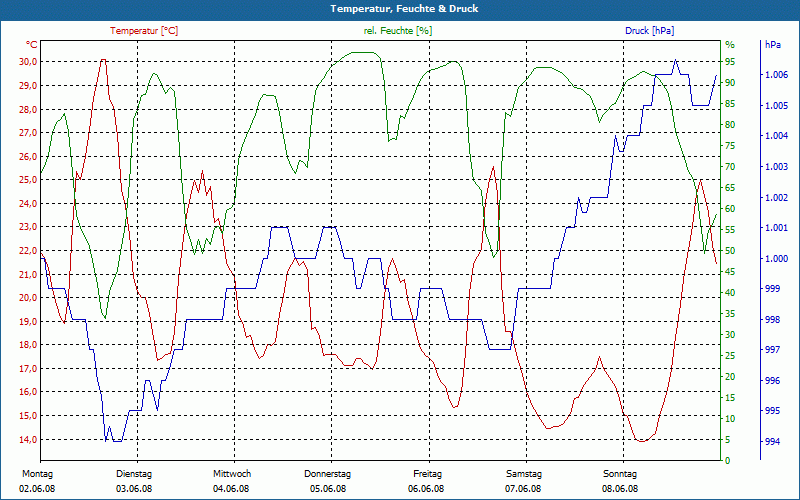800x500 pixels.
Task: Click the green "40" humidity axis value
Action: pos(730,293)
